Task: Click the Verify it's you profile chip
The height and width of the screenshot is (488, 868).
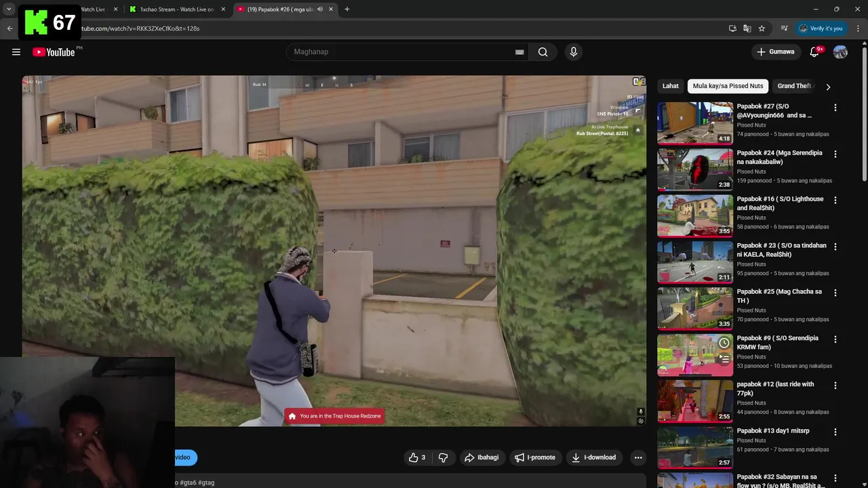Action: pyautogui.click(x=821, y=28)
